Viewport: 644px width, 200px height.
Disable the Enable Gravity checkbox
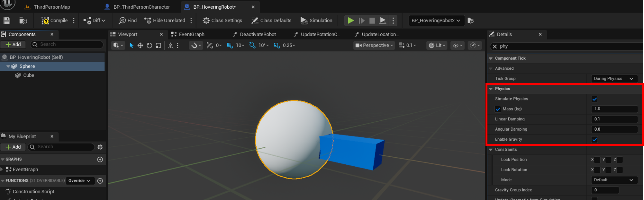coord(594,140)
